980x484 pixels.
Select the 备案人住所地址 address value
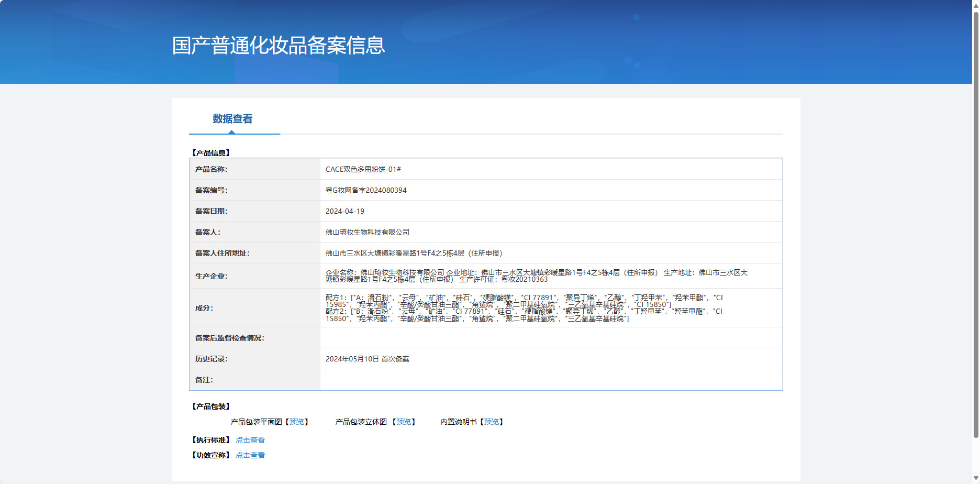[416, 253]
